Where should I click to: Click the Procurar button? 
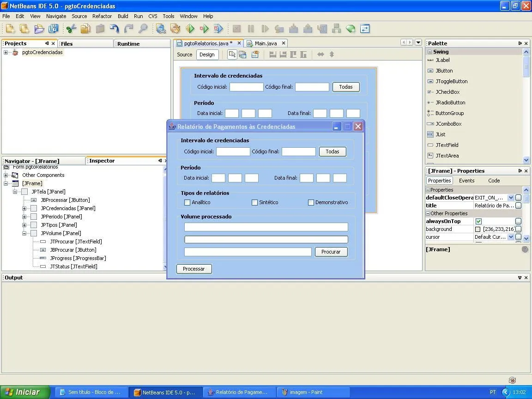point(331,252)
